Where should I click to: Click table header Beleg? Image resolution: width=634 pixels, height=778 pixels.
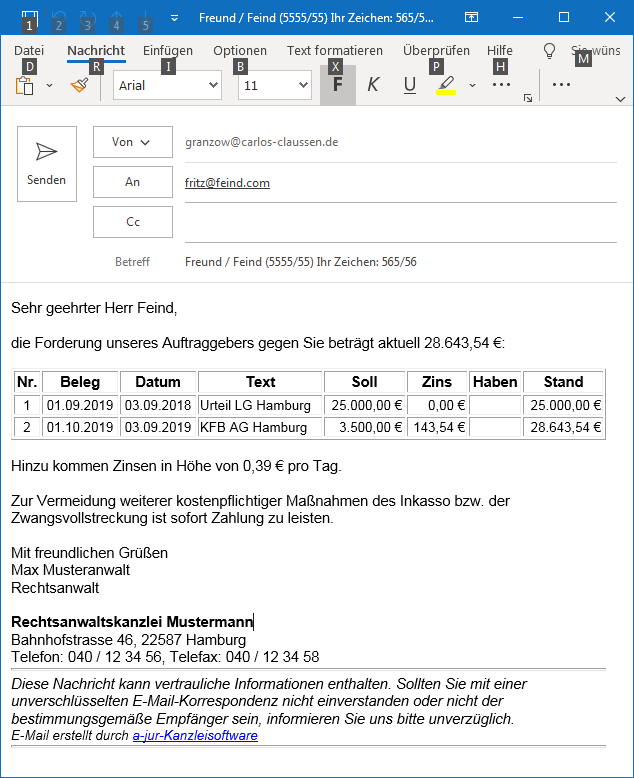pyautogui.click(x=80, y=382)
